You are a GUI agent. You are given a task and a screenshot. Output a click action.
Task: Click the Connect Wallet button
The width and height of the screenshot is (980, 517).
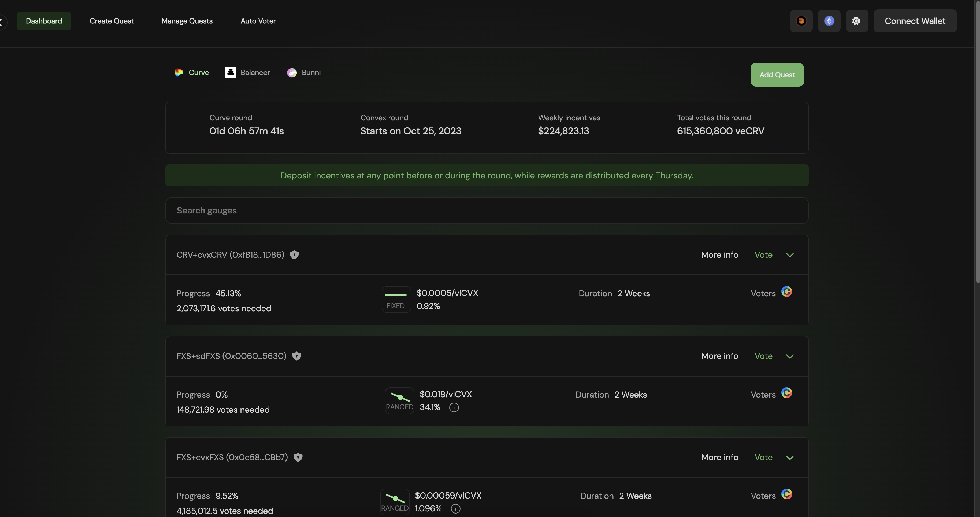915,21
